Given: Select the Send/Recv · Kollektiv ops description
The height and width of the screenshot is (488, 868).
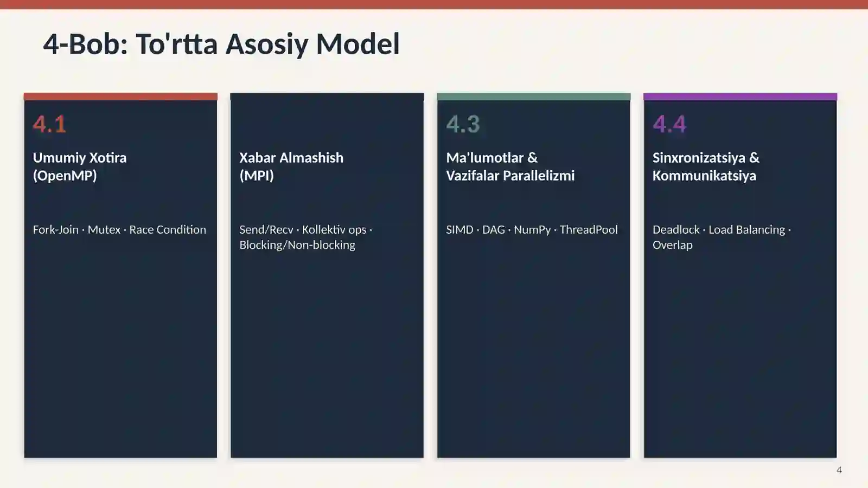Looking at the screenshot, I should click(x=306, y=237).
